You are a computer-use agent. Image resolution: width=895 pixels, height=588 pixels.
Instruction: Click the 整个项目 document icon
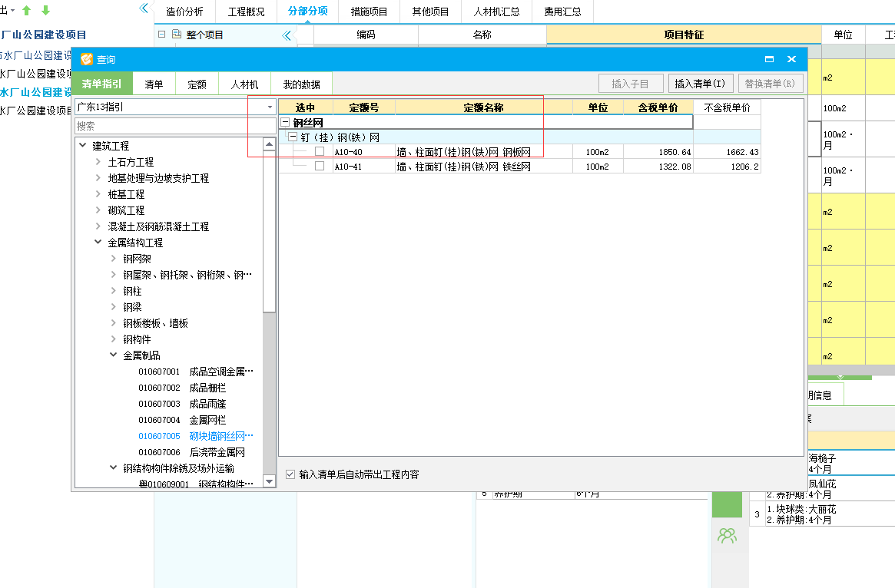click(177, 35)
